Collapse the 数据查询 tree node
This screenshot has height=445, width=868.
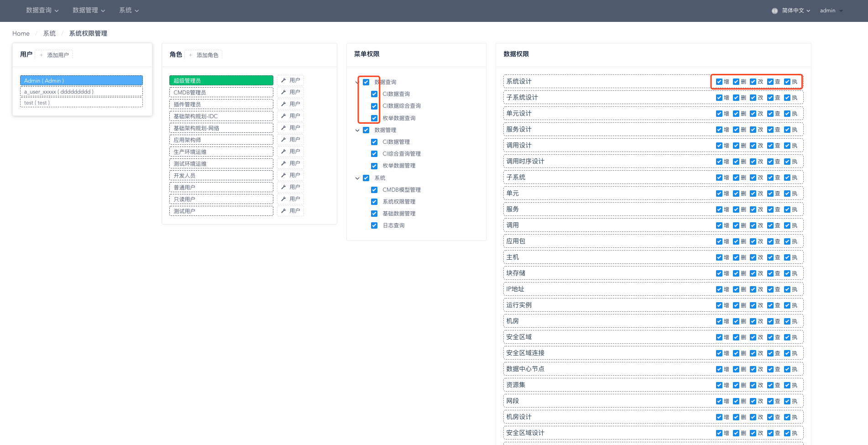click(357, 82)
